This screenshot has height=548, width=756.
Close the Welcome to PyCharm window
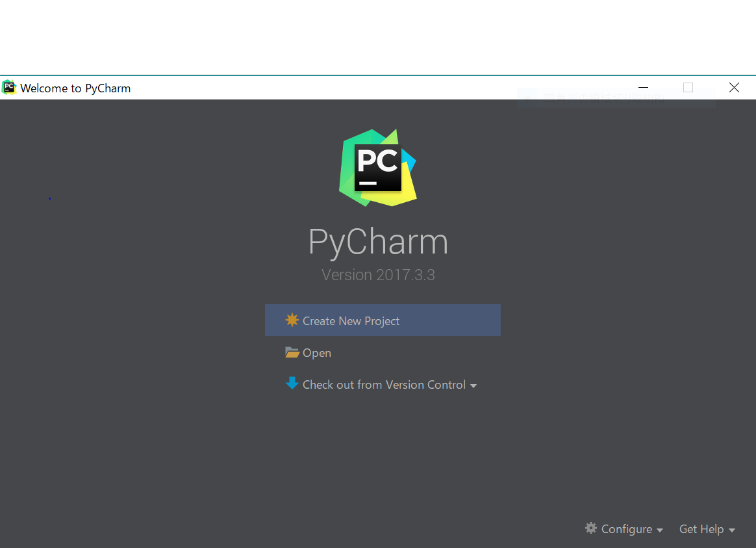pyautogui.click(x=734, y=87)
